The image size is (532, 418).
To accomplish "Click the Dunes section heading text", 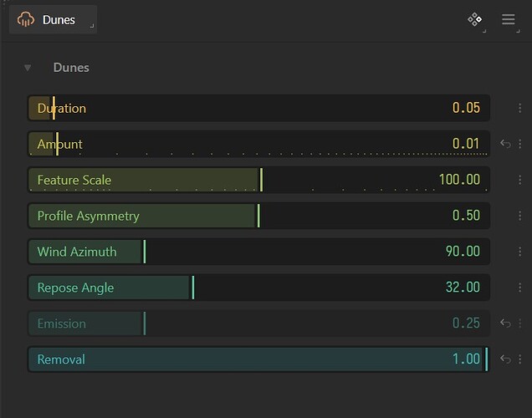I will (x=71, y=68).
